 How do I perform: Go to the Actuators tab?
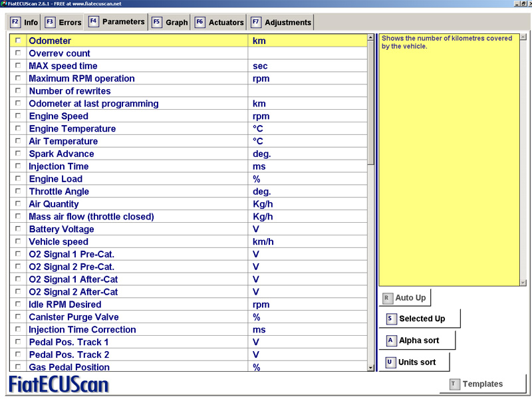(x=219, y=23)
